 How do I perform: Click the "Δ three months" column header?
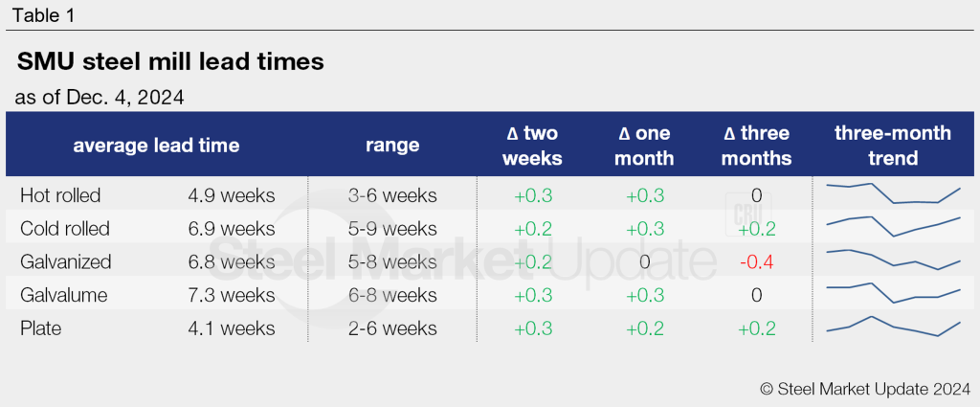(756, 146)
